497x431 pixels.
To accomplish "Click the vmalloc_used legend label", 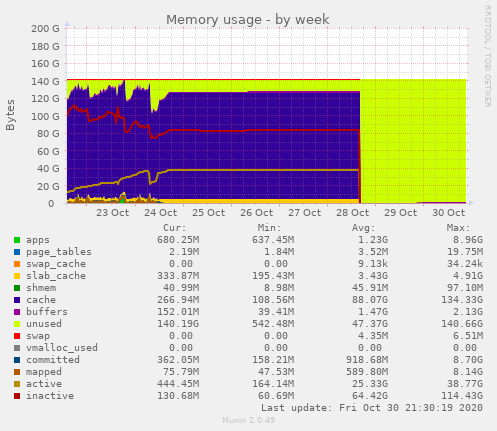I will (x=62, y=348).
